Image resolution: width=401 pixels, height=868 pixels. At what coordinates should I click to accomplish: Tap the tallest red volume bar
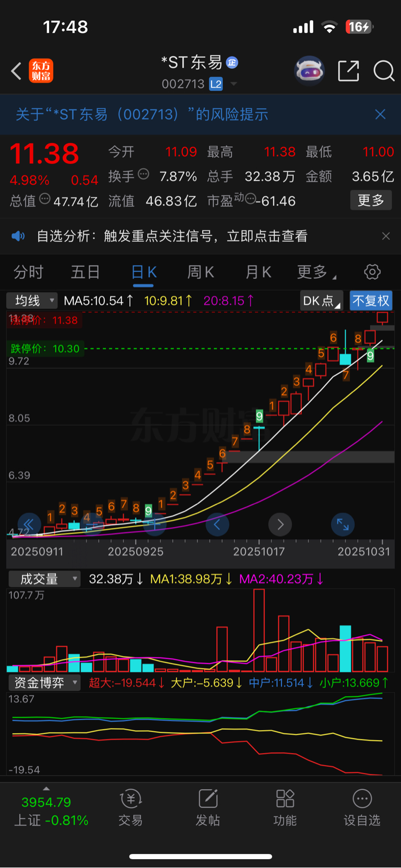pos(259,630)
